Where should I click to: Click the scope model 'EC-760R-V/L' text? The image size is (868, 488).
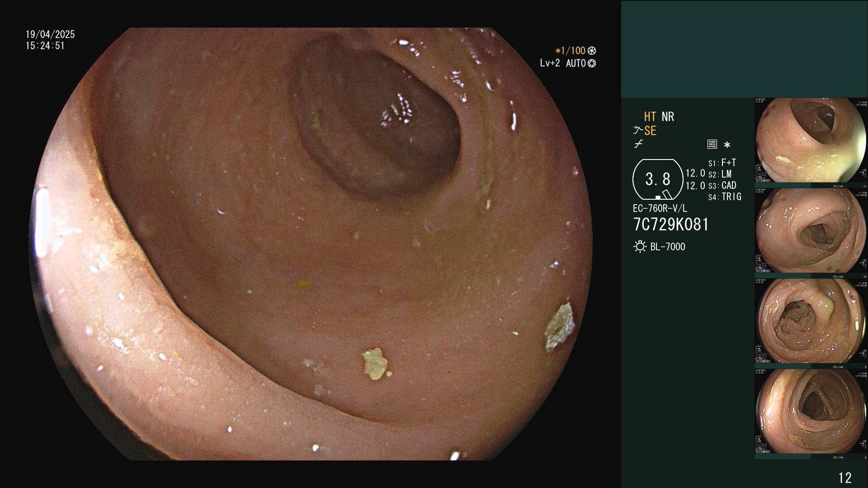pyautogui.click(x=660, y=208)
